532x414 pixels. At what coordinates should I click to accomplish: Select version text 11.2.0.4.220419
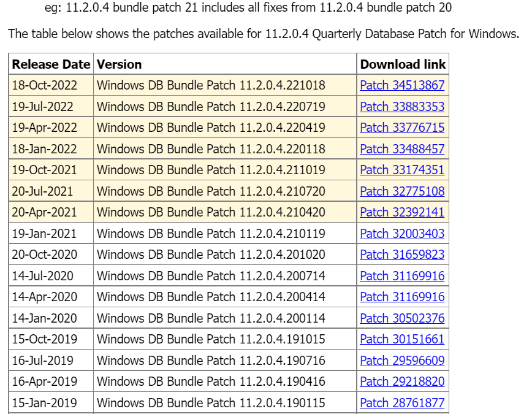(283, 128)
